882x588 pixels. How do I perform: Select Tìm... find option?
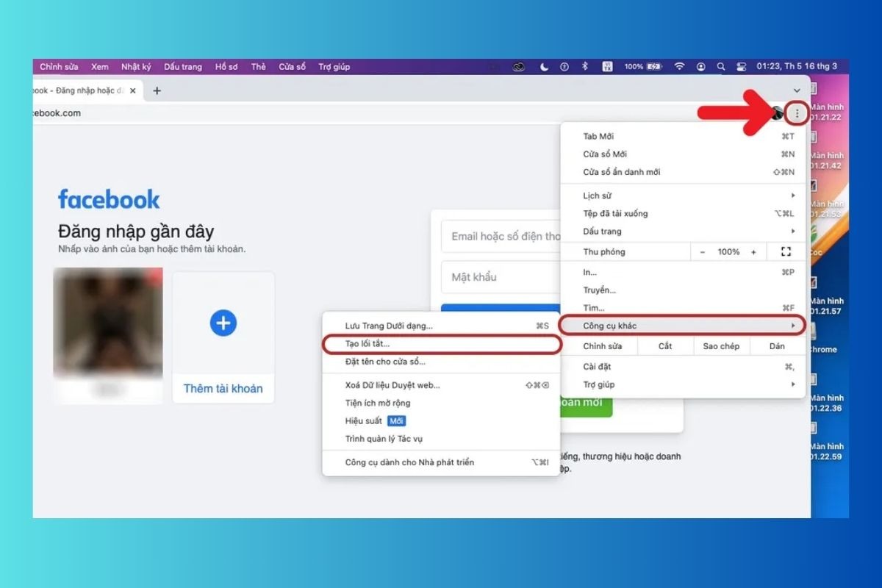683,308
